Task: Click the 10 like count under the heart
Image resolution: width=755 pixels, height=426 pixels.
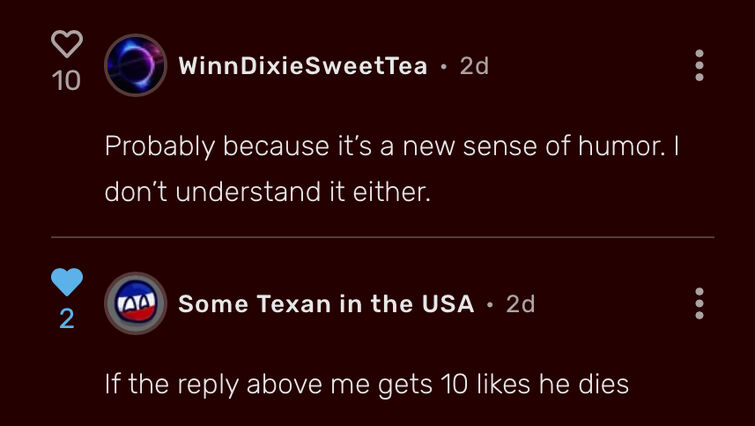Action: click(66, 80)
